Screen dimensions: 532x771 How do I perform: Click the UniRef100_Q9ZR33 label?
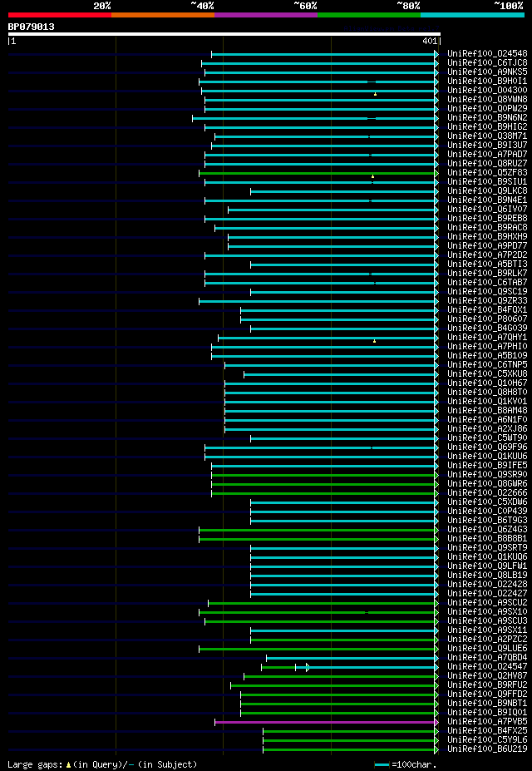(487, 301)
